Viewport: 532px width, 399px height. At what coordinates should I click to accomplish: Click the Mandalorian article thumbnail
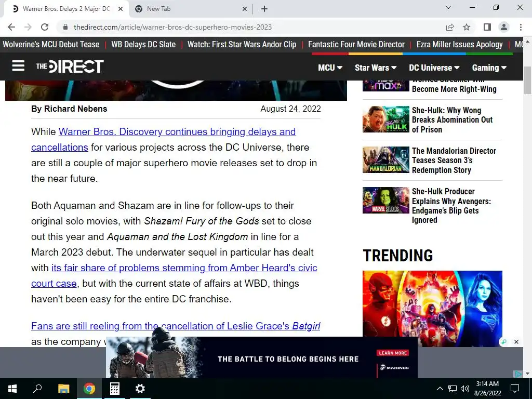[x=386, y=159]
